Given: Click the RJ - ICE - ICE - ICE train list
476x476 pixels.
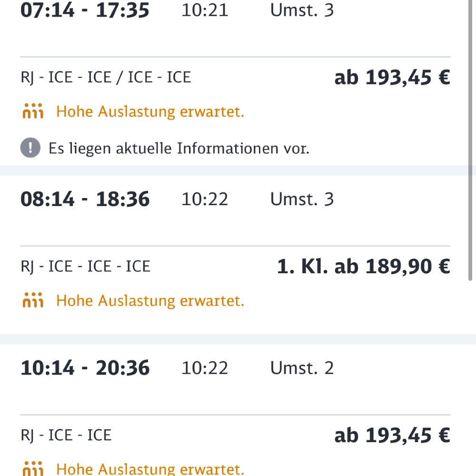Looking at the screenshot, I should (x=86, y=267).
